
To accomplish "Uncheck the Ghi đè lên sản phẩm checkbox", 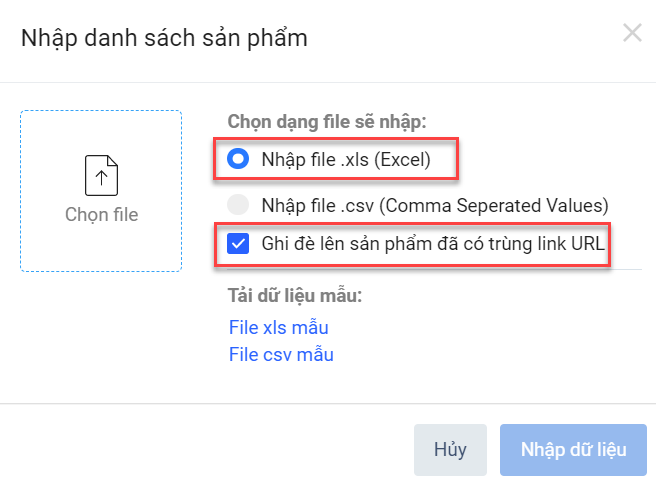I will (238, 242).
